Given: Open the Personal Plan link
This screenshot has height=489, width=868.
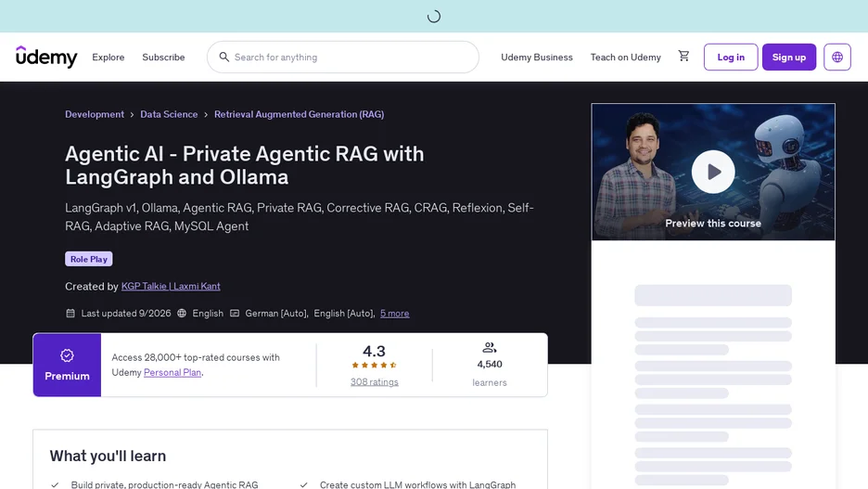Looking at the screenshot, I should (x=172, y=373).
